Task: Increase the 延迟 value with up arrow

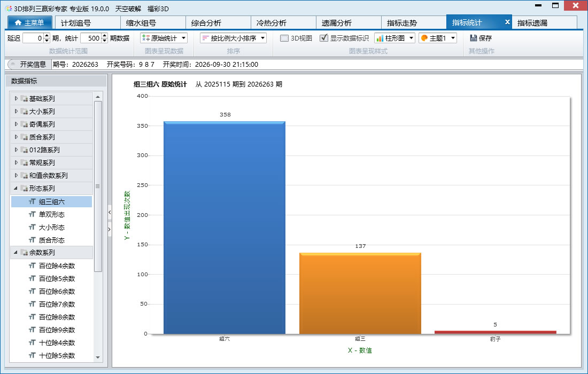Action: 47,36
